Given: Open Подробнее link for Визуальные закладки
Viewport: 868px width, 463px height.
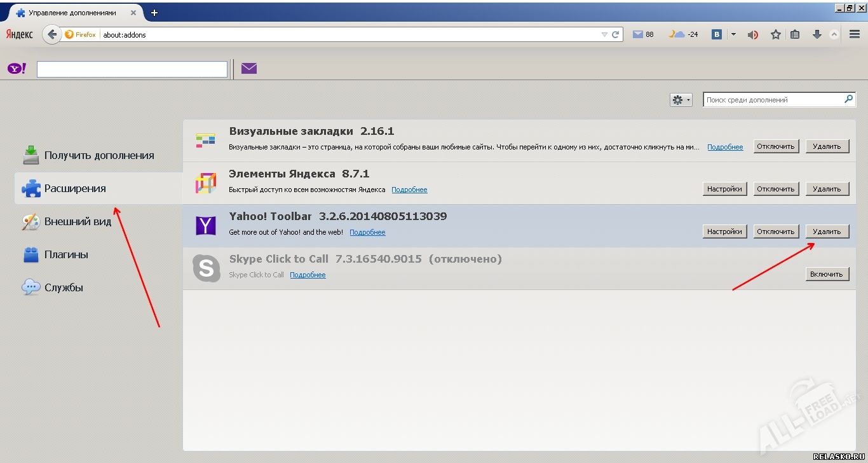Looking at the screenshot, I should tap(725, 147).
